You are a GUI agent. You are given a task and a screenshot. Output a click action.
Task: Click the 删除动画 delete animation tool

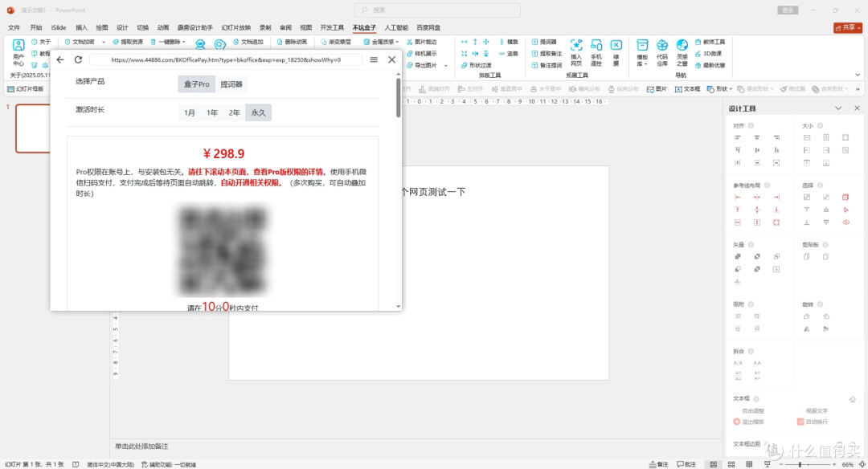(x=292, y=42)
